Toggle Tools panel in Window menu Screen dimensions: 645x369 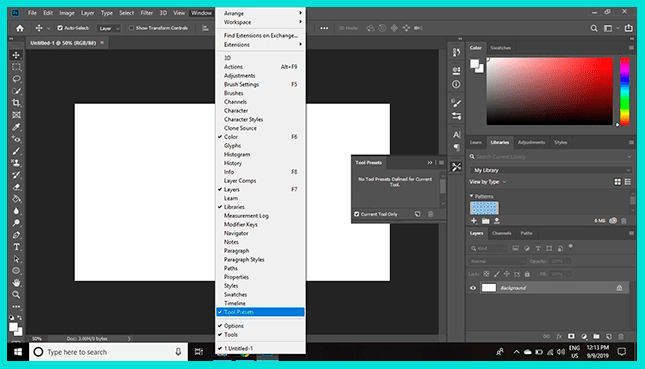point(260,334)
